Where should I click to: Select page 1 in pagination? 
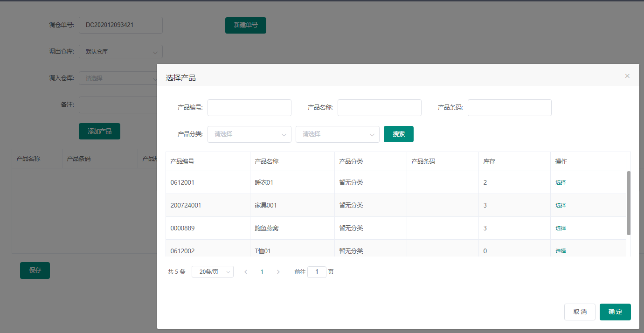tap(262, 272)
